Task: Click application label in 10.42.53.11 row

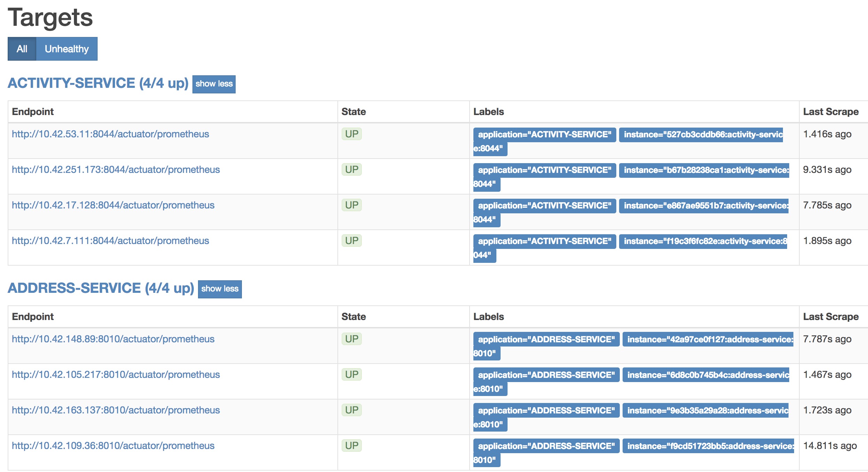Action: 545,135
